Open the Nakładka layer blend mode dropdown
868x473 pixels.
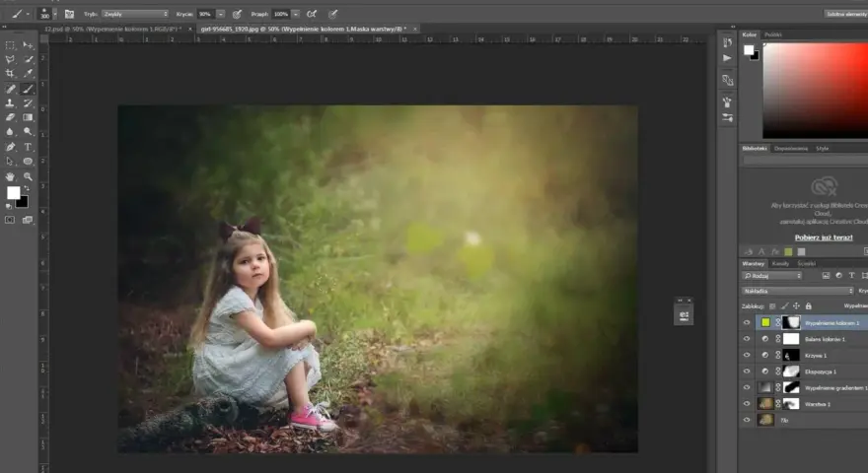coord(798,291)
